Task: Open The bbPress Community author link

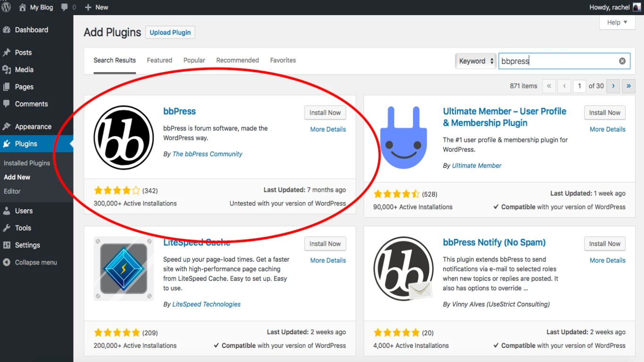Action: (x=207, y=154)
